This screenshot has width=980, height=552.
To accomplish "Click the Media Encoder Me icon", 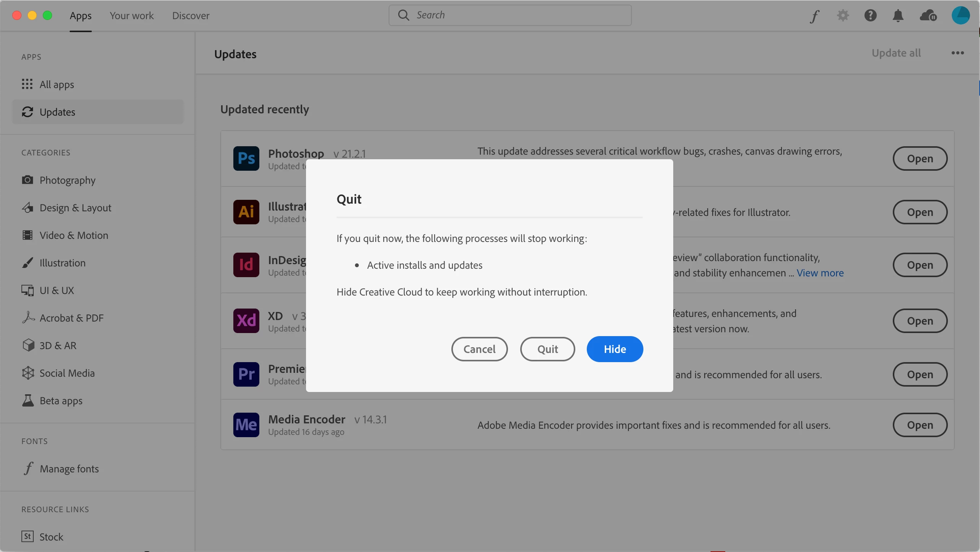I will 246,425.
